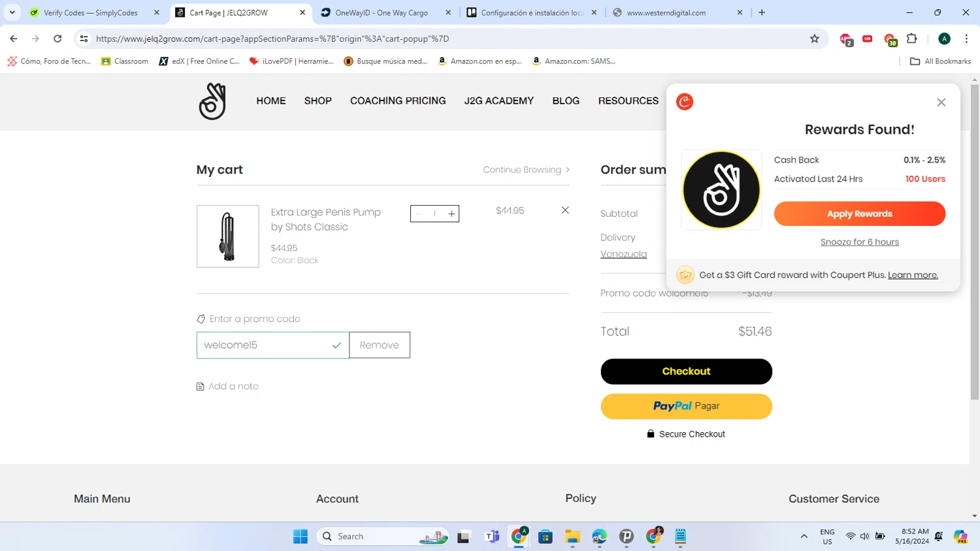
Task: Open the tab search dropdown arrow
Action: [x=12, y=12]
